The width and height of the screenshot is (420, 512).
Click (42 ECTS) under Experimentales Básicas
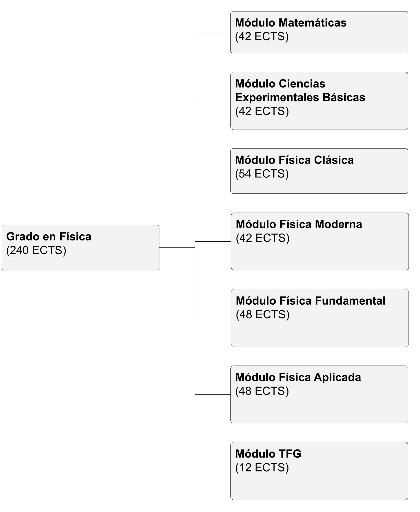(262, 111)
